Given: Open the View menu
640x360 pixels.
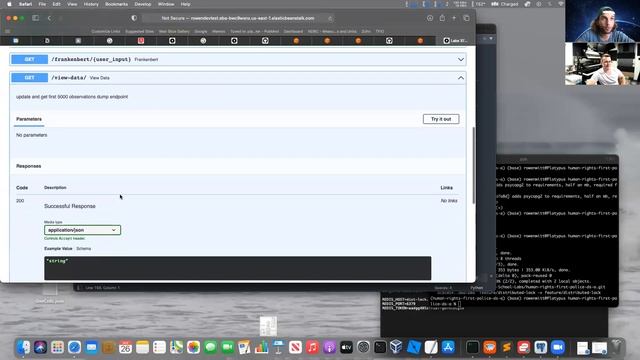Looking at the screenshot, I should pos(72,4).
